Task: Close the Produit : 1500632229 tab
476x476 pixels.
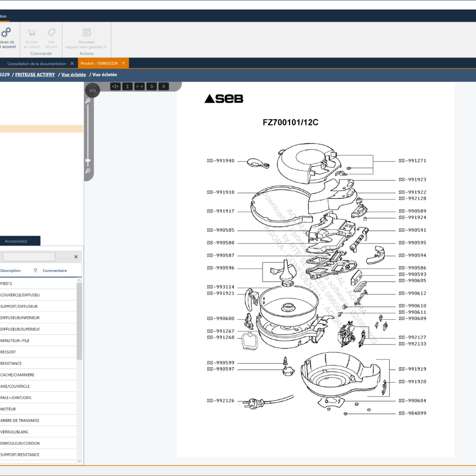Action: point(123,63)
